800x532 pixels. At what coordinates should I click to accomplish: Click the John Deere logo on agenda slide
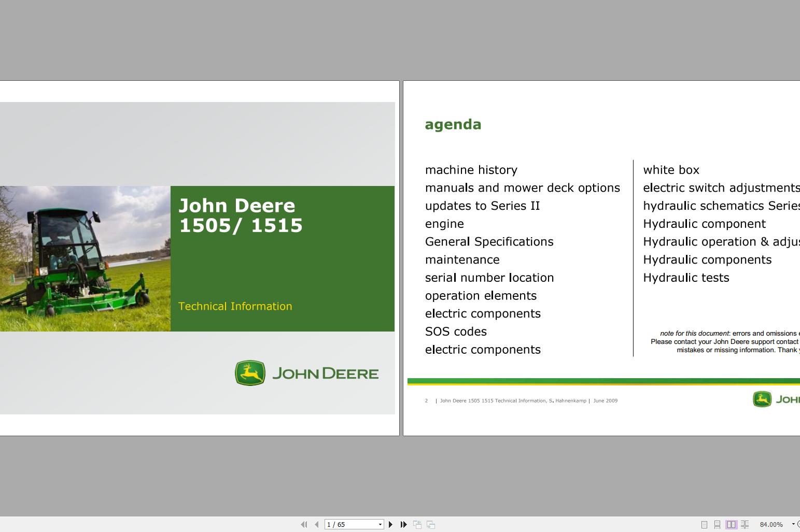click(776, 399)
